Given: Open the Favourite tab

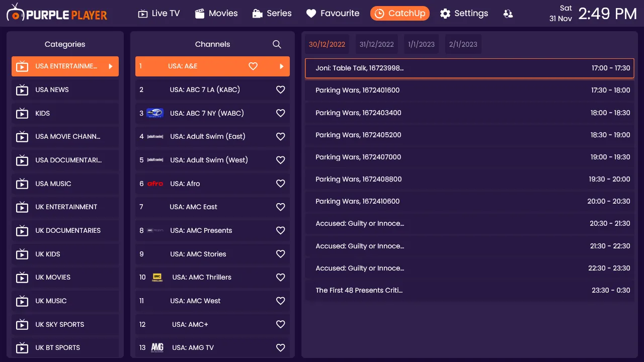Looking at the screenshot, I should [333, 14].
